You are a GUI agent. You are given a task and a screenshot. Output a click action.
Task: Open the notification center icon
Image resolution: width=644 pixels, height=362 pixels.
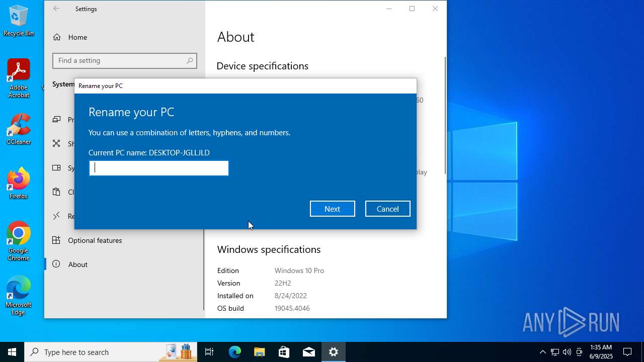(x=627, y=352)
